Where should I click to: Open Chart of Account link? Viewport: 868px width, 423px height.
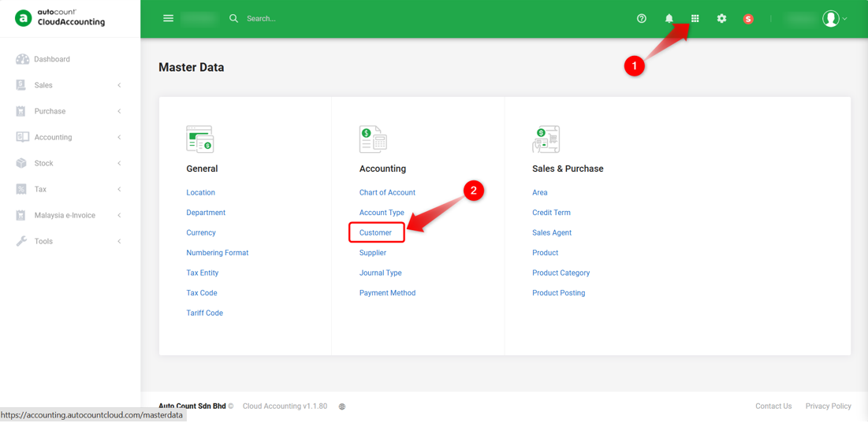click(x=387, y=192)
